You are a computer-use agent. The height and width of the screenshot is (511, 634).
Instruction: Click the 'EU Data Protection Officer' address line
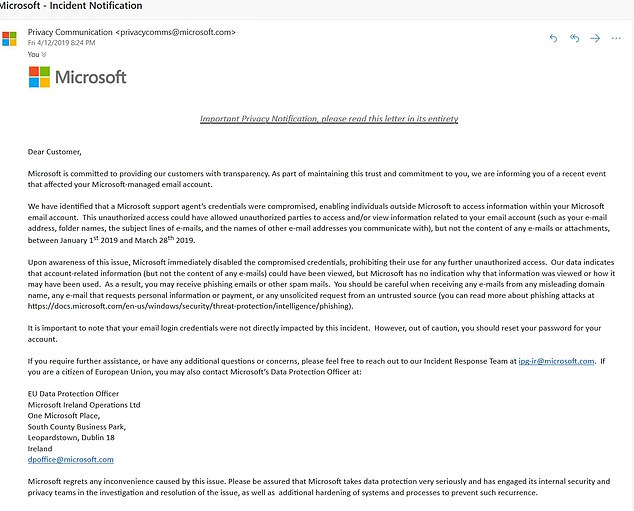point(73,394)
